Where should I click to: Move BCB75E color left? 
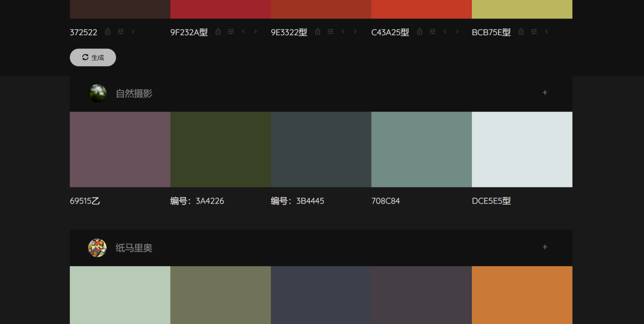click(x=547, y=32)
